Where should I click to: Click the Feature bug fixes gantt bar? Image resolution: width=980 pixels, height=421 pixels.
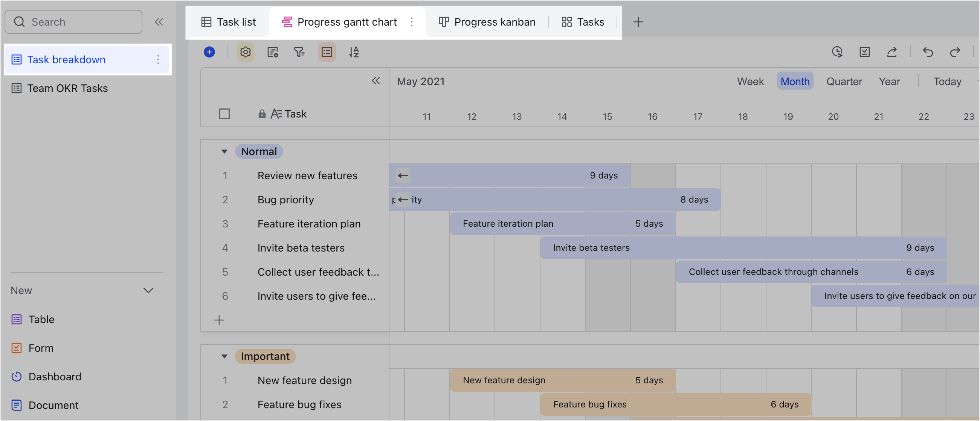(x=675, y=404)
